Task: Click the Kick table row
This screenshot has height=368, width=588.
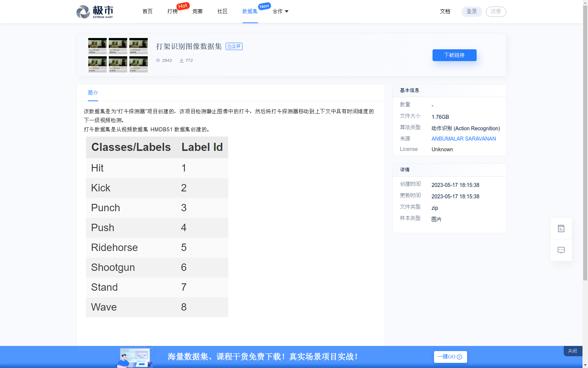Action: [x=157, y=188]
